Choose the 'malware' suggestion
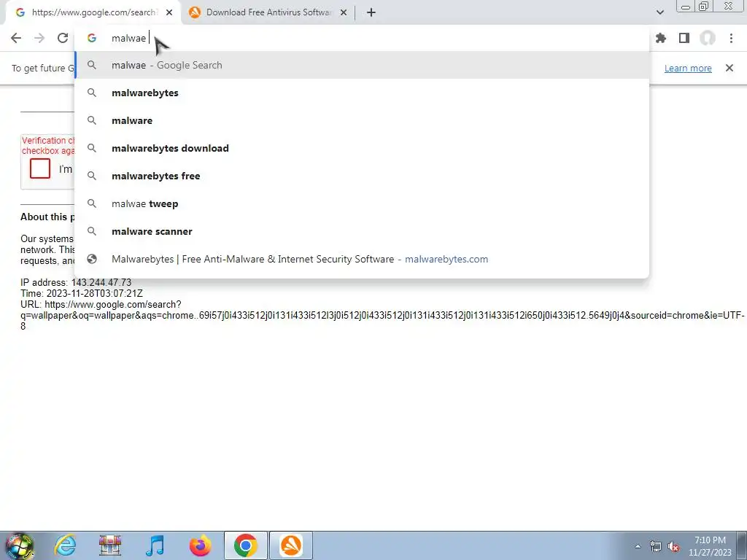This screenshot has width=747, height=560. coord(362,120)
